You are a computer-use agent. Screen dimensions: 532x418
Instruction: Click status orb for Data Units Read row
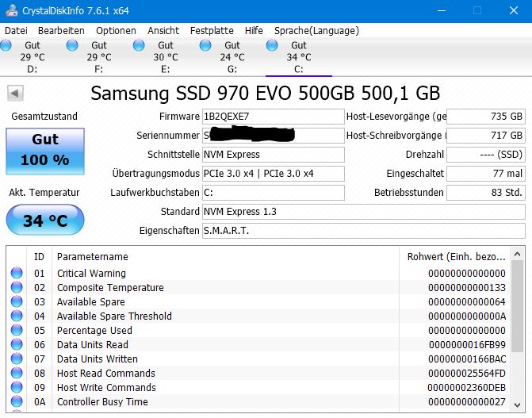tap(17, 344)
